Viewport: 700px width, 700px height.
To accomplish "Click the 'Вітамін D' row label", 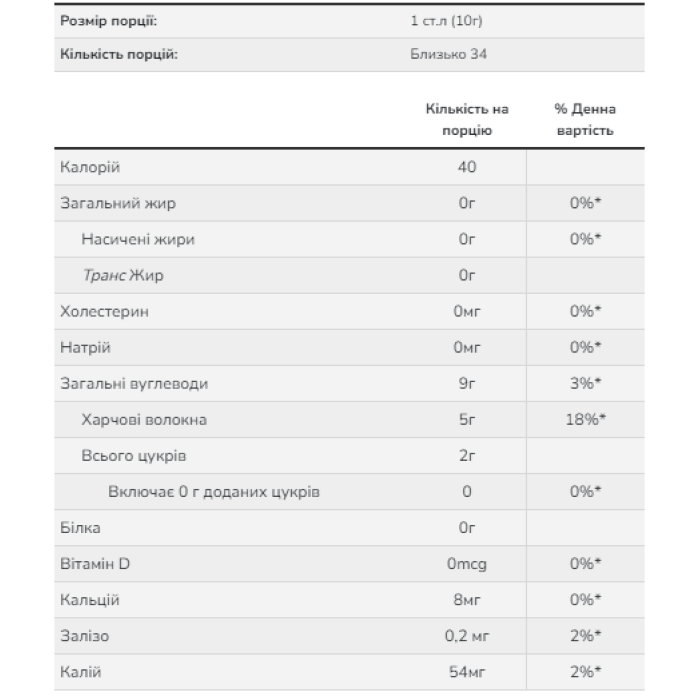I will [x=95, y=563].
